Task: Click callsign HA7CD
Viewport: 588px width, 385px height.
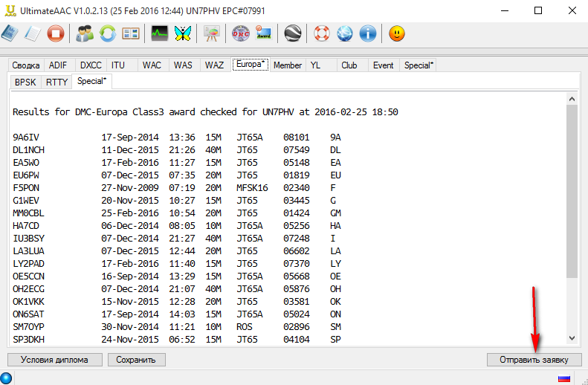Action: point(26,226)
